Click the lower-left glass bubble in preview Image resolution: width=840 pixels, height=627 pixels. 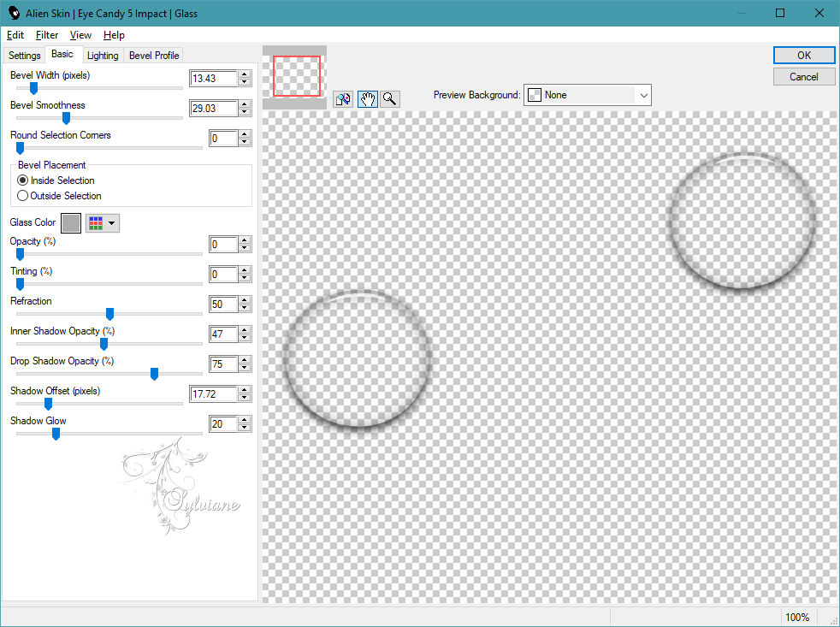pos(358,359)
